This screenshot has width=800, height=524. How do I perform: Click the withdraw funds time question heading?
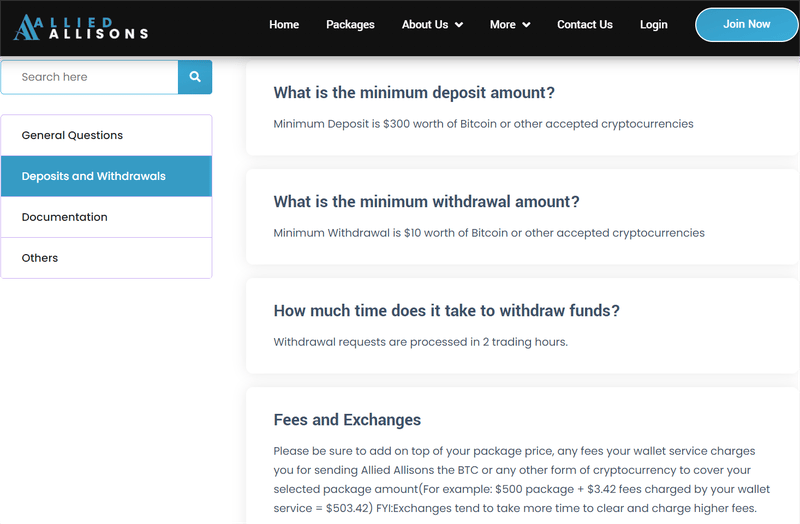click(446, 311)
